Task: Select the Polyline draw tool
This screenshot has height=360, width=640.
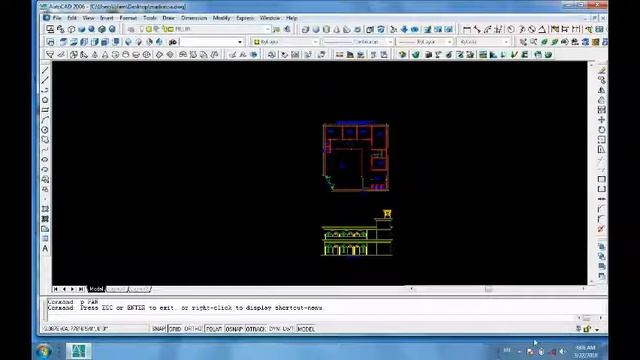Action: (45, 90)
